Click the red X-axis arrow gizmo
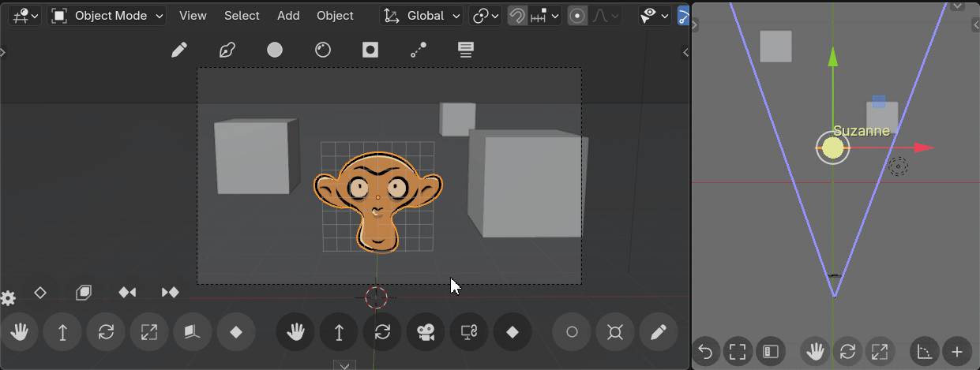 pyautogui.click(x=923, y=148)
